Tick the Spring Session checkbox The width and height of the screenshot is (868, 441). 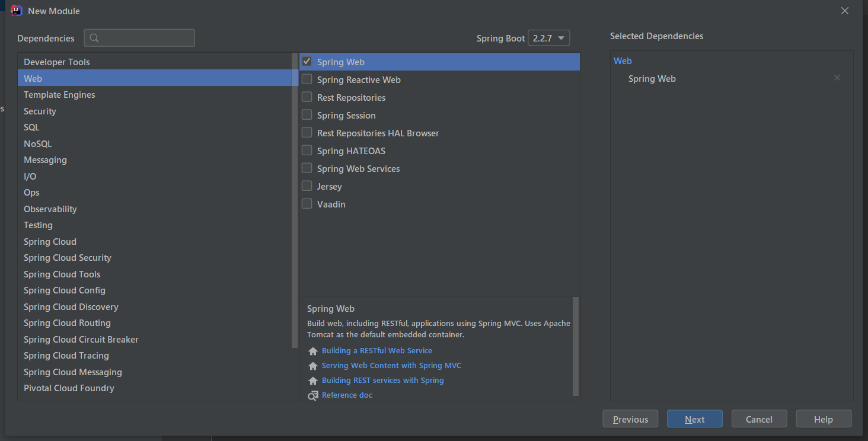(x=307, y=115)
